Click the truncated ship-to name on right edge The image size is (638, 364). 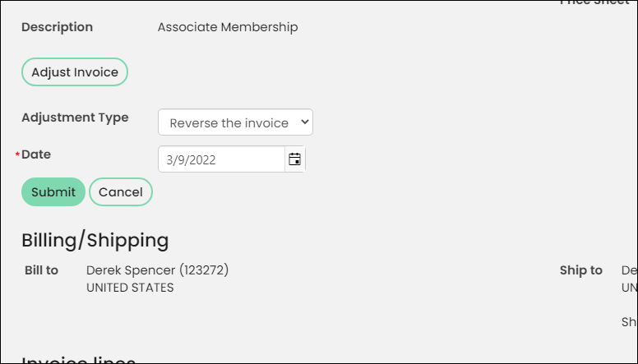[x=630, y=270]
